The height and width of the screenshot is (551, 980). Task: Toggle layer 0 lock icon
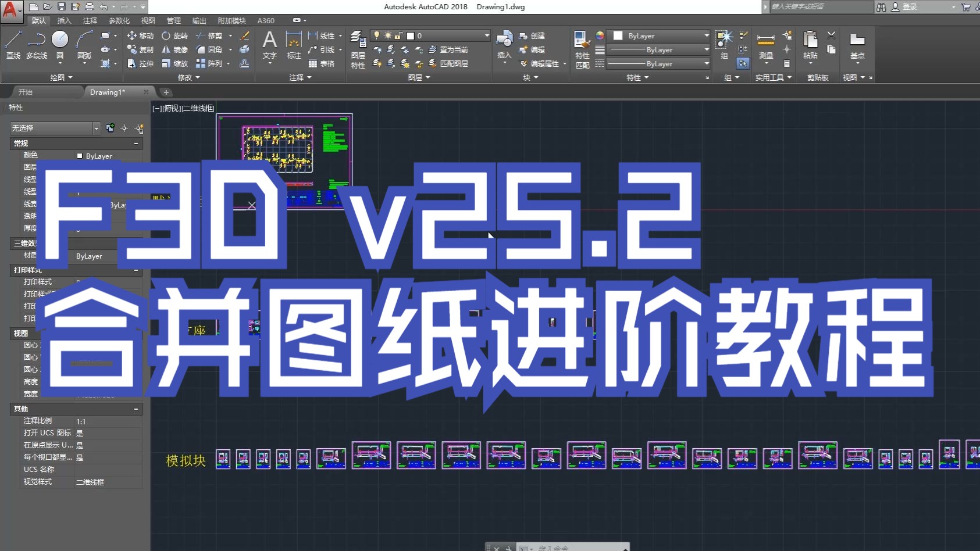tap(398, 35)
